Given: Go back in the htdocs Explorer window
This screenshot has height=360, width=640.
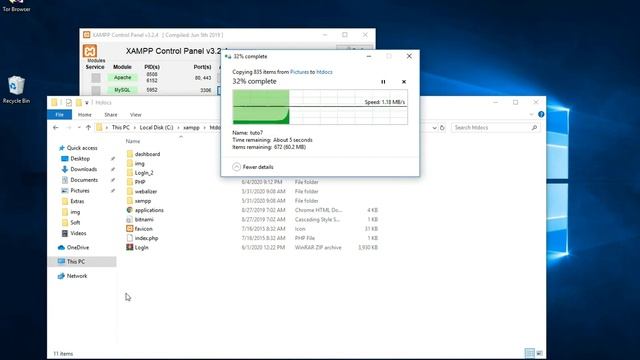Looking at the screenshot, I should 56,128.
